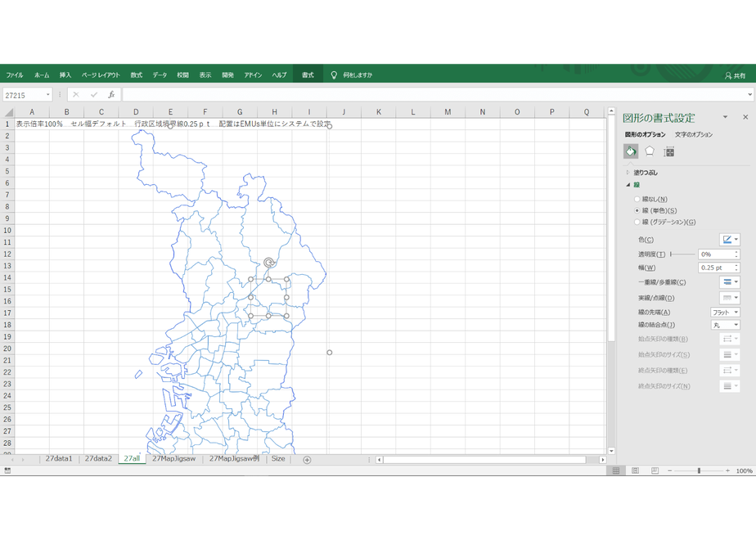Click the formula bar cancel X icon

click(76, 95)
